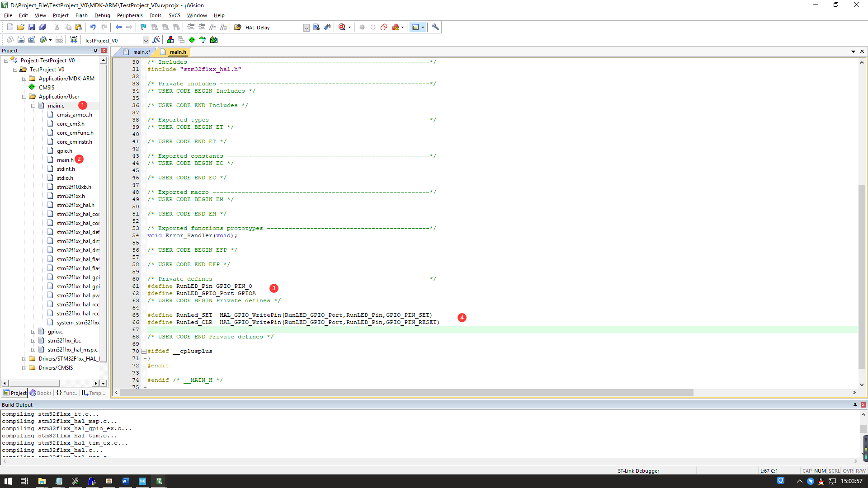Click the Select Software Packs icon
The image size is (868, 488).
[x=203, y=40]
